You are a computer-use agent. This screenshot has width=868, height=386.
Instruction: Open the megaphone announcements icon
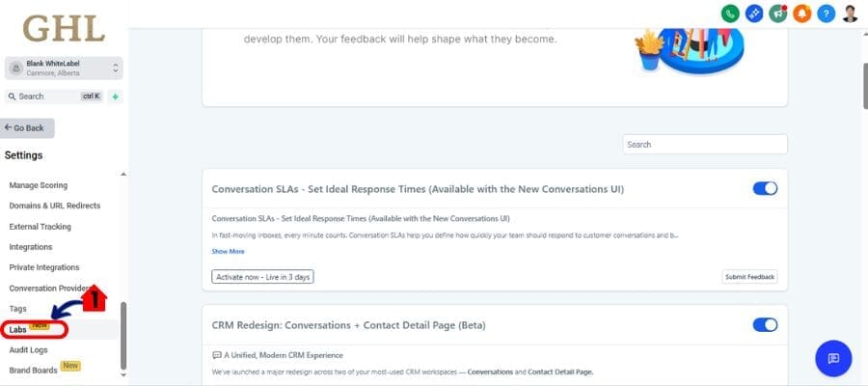[x=777, y=14]
